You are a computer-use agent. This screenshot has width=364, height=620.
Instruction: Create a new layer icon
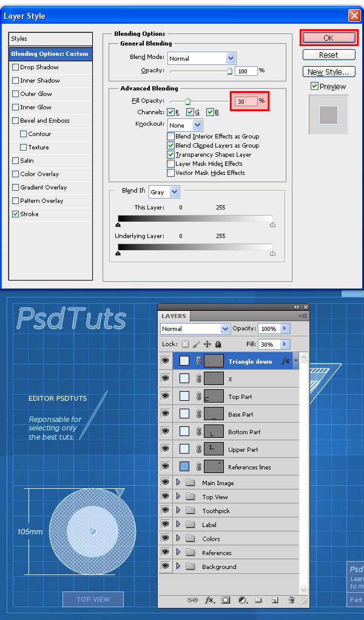(275, 600)
